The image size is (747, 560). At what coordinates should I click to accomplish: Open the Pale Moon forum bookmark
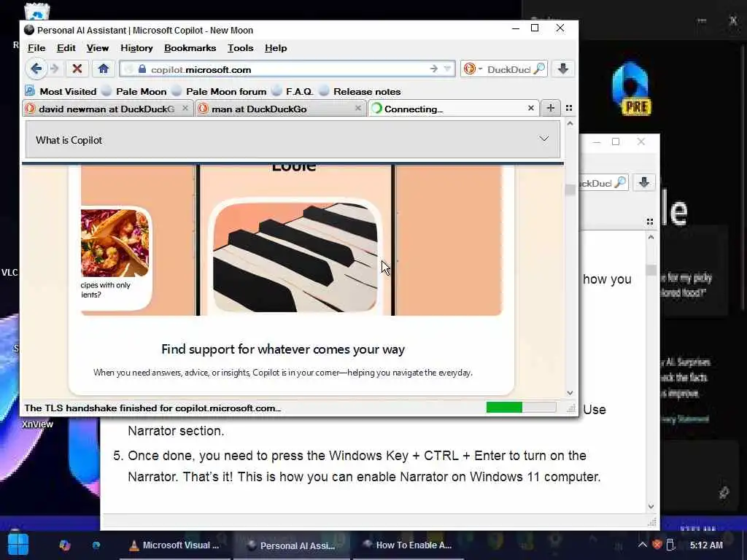(219, 91)
